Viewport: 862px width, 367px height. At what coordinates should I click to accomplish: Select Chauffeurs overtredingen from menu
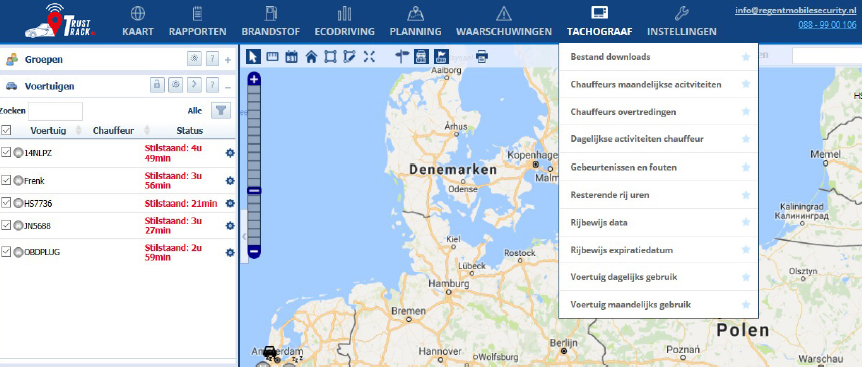coord(623,112)
